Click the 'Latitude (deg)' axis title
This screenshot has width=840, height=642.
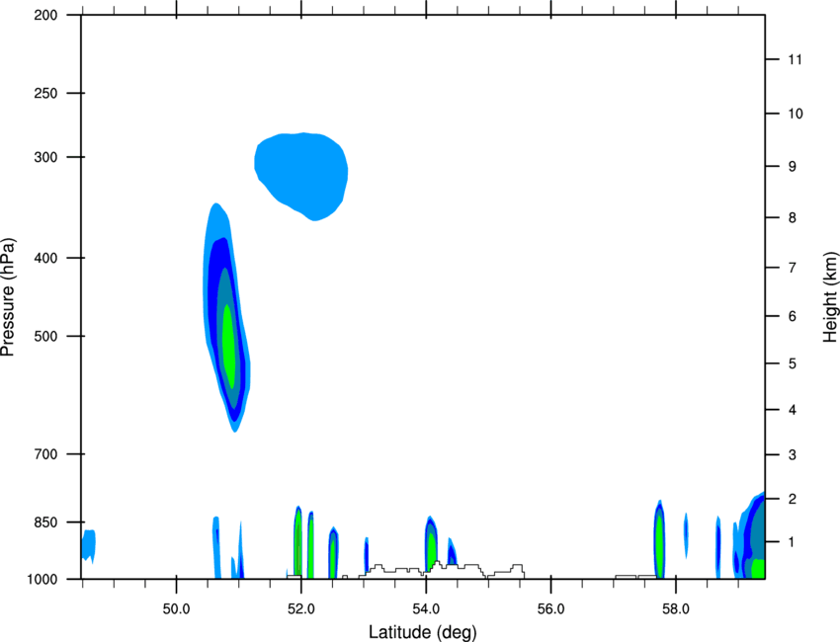click(x=422, y=632)
